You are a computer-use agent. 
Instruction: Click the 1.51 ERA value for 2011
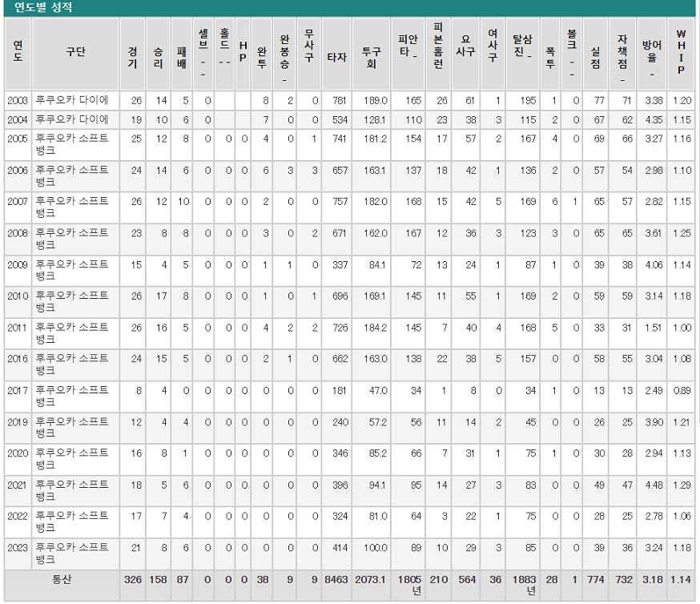pos(654,328)
